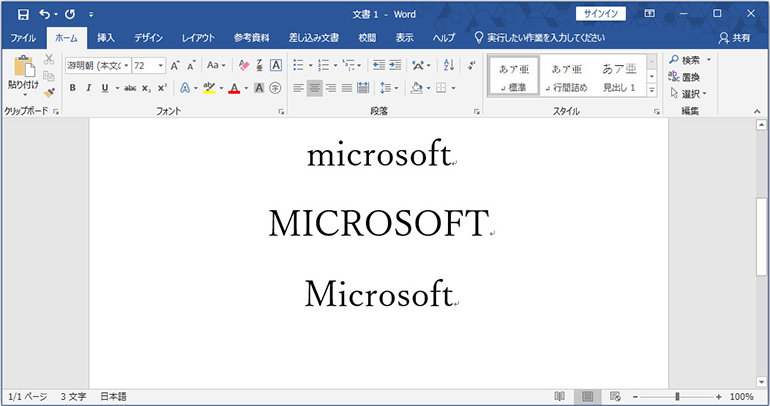
Task: Open the font size 72 dropdown
Action: pos(161,65)
